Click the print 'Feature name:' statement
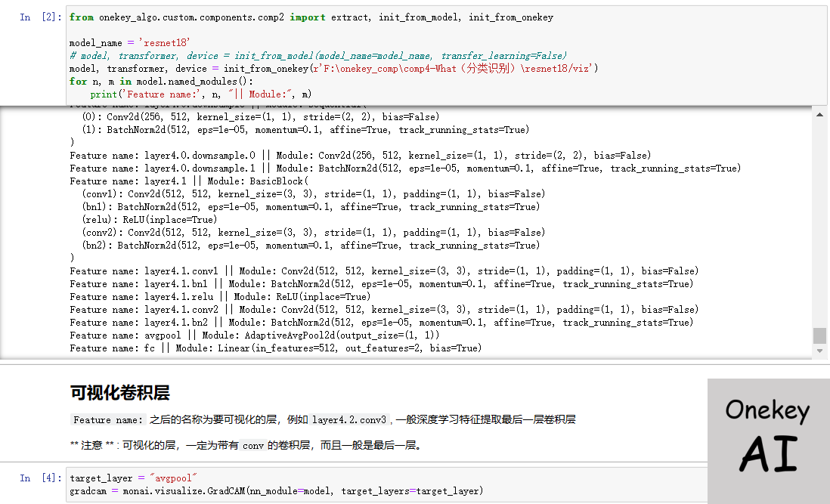This screenshot has height=504, width=830. click(200, 94)
